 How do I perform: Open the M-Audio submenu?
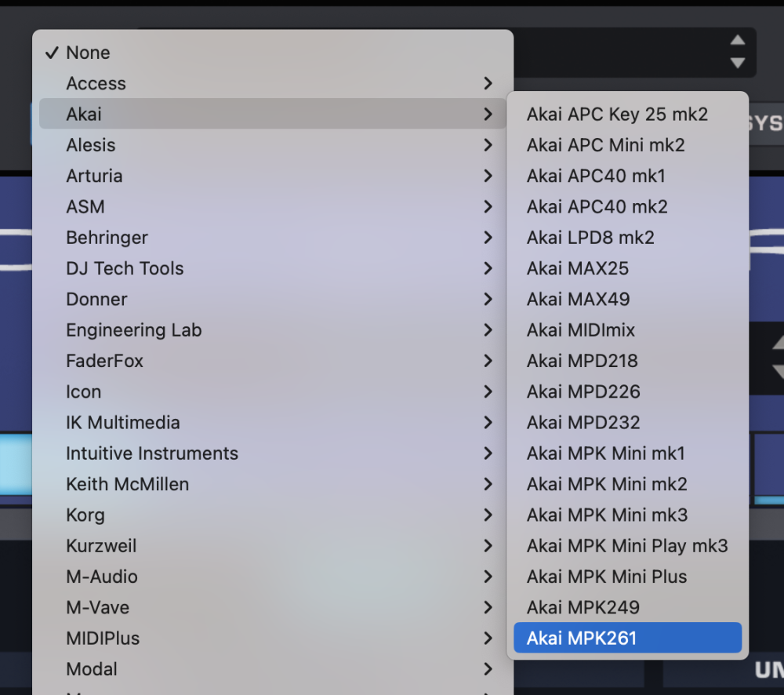point(102,577)
